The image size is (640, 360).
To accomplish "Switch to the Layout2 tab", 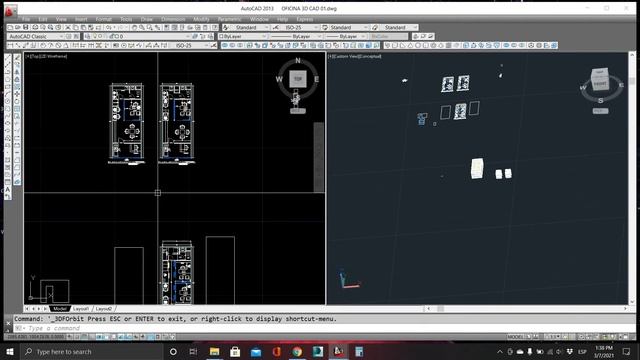I will point(104,309).
